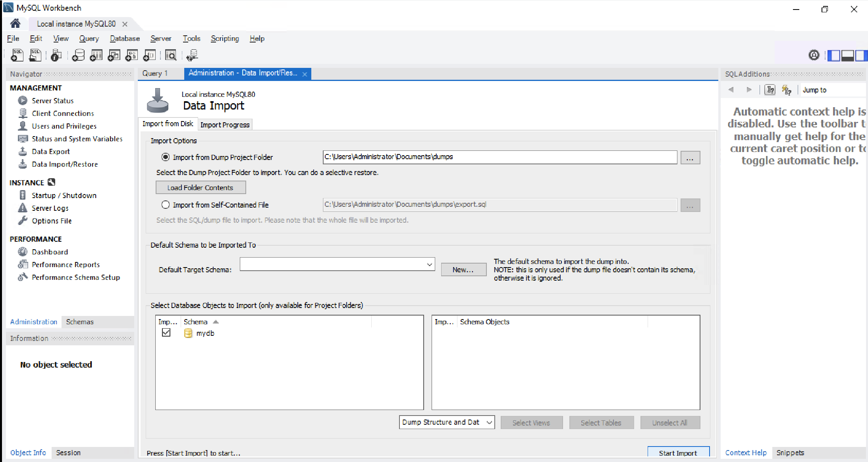Get context help for caret position
Image resolution: width=868 pixels, height=462 pixels.
coord(770,90)
